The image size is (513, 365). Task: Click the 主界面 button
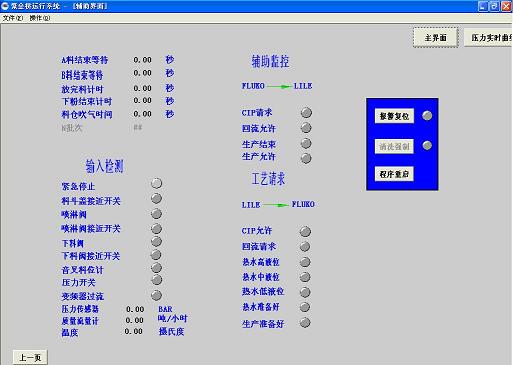(x=435, y=37)
